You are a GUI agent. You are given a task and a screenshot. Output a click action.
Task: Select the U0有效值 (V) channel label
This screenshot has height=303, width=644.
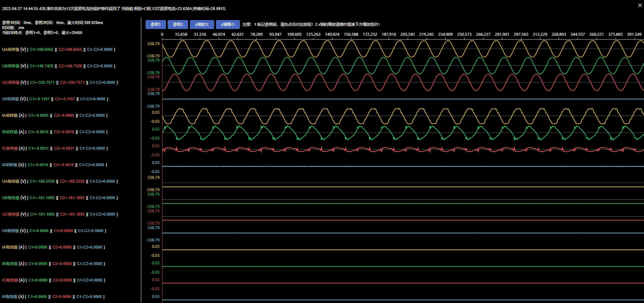tap(14, 231)
